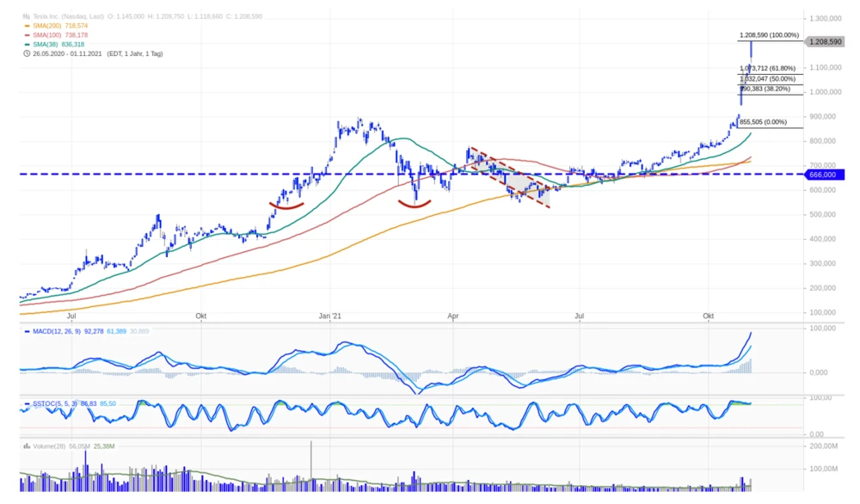The width and height of the screenshot is (860, 504).
Task: Click the Volume(28) indicator label
Action: tap(48, 446)
